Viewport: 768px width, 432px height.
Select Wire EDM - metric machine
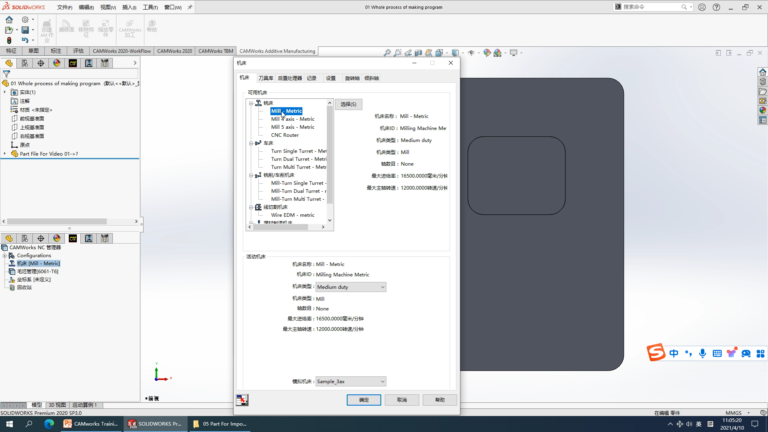point(292,215)
